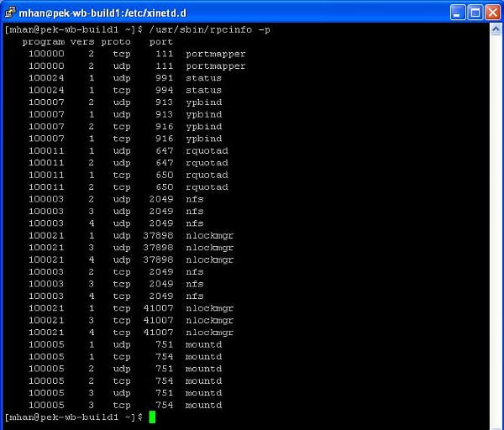Click 'nfs' in the version 2 tcp row

[x=195, y=272]
